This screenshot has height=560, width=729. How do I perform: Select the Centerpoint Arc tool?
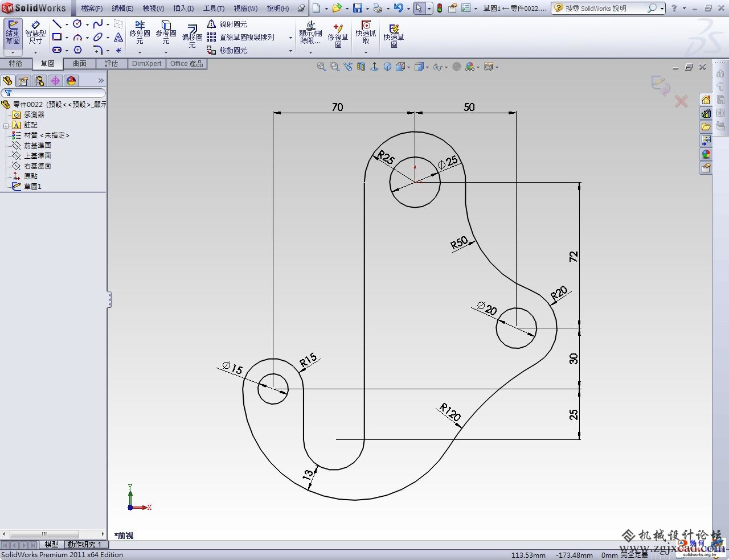[77, 37]
